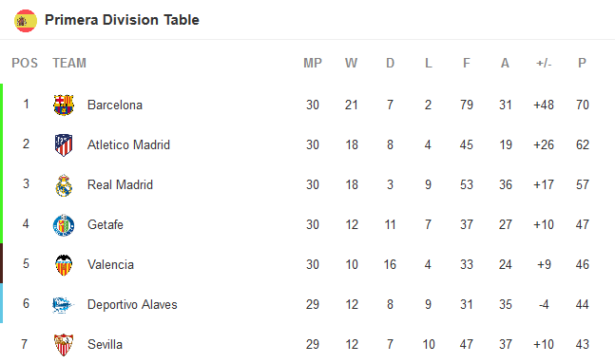Select the Getafe team name
Viewport: 615px width, 364px height.
[106, 224]
